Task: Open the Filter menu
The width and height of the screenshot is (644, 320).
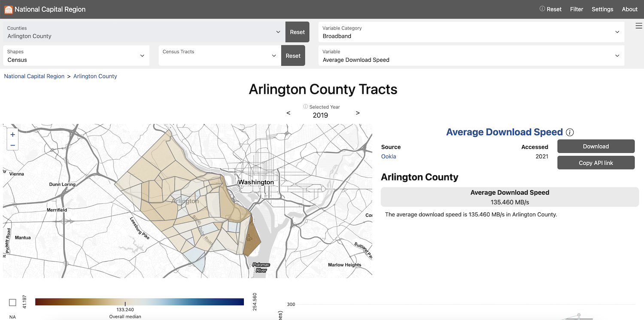Action: 576,9
